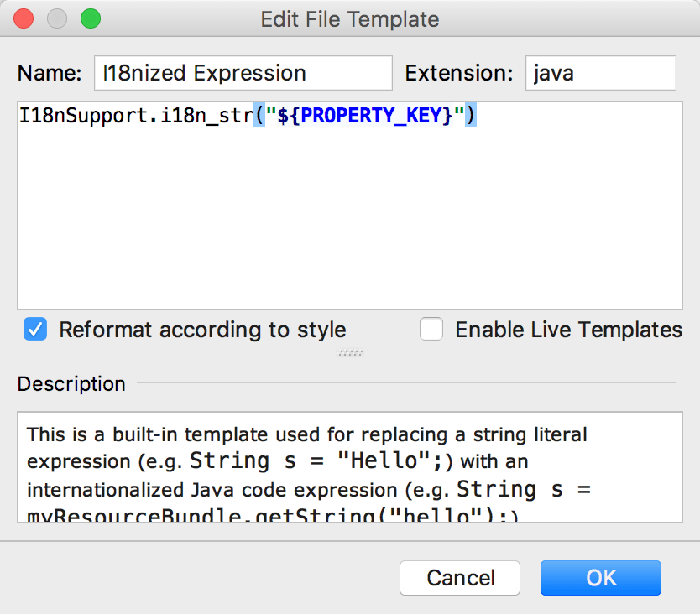The image size is (700, 614).
Task: Click the Extension field containing "java"
Action: (x=600, y=73)
